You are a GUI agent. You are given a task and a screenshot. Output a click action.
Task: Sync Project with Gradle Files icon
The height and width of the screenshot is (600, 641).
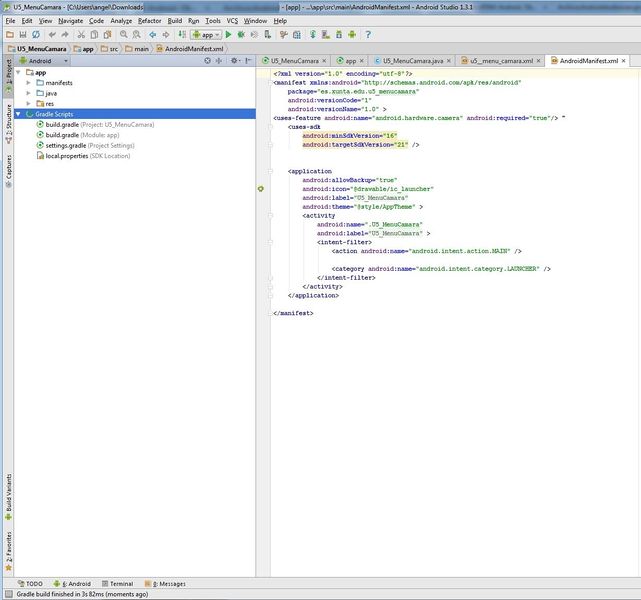(313, 35)
